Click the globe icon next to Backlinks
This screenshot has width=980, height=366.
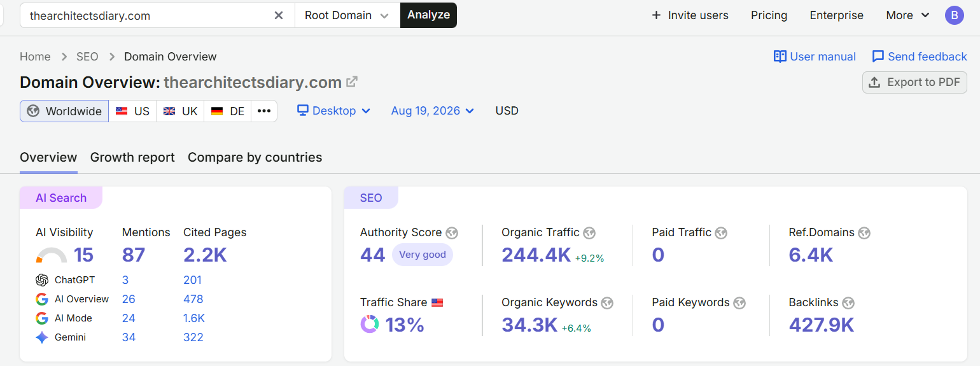pyautogui.click(x=848, y=303)
